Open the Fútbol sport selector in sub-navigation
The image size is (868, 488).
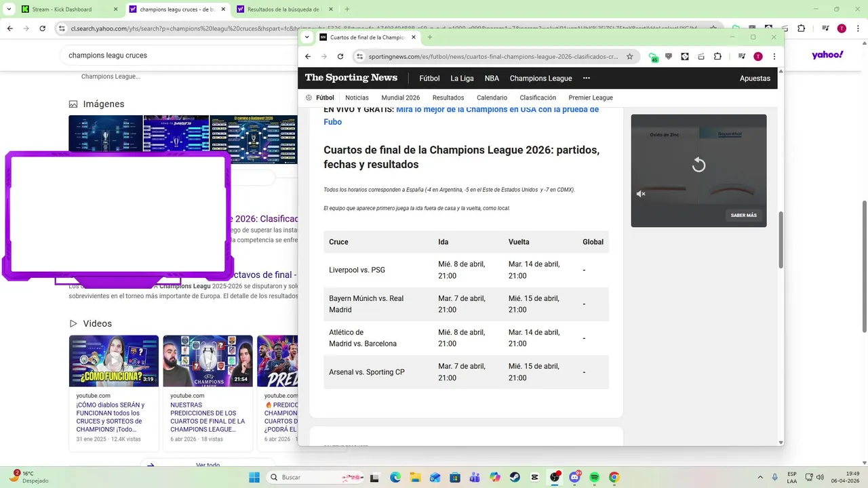pos(320,98)
